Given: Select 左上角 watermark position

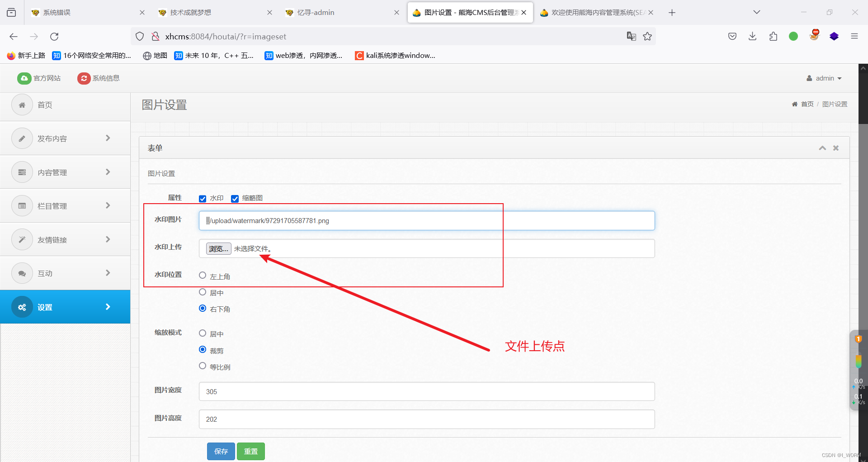Looking at the screenshot, I should [x=203, y=276].
